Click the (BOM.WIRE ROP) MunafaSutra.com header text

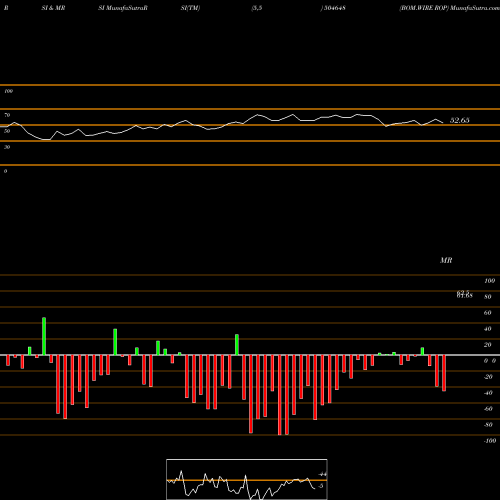(449, 8)
